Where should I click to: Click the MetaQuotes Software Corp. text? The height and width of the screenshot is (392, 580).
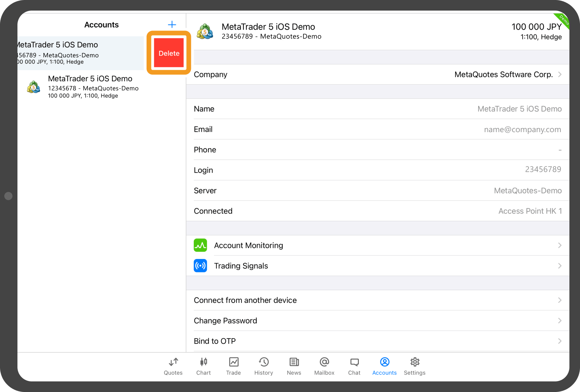point(503,74)
